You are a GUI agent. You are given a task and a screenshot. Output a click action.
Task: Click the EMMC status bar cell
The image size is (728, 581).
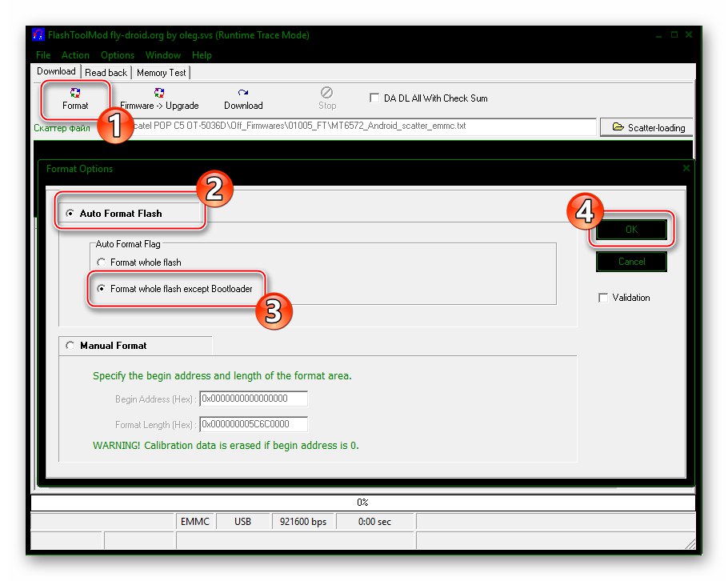[x=195, y=522]
